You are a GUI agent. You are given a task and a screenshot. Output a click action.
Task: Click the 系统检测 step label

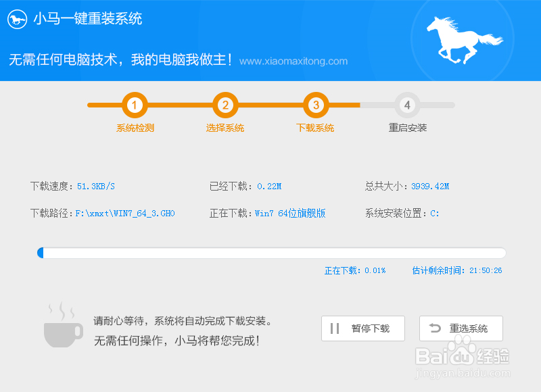135,128
